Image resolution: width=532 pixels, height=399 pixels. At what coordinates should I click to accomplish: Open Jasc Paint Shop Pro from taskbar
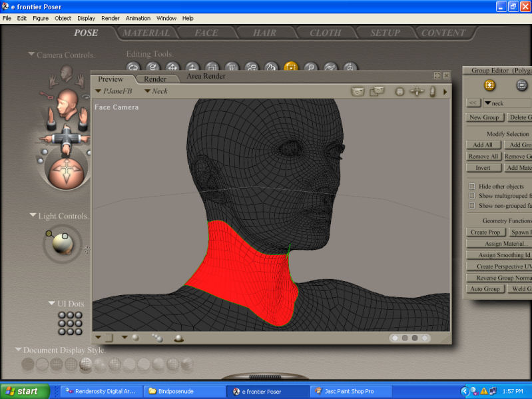click(348, 391)
